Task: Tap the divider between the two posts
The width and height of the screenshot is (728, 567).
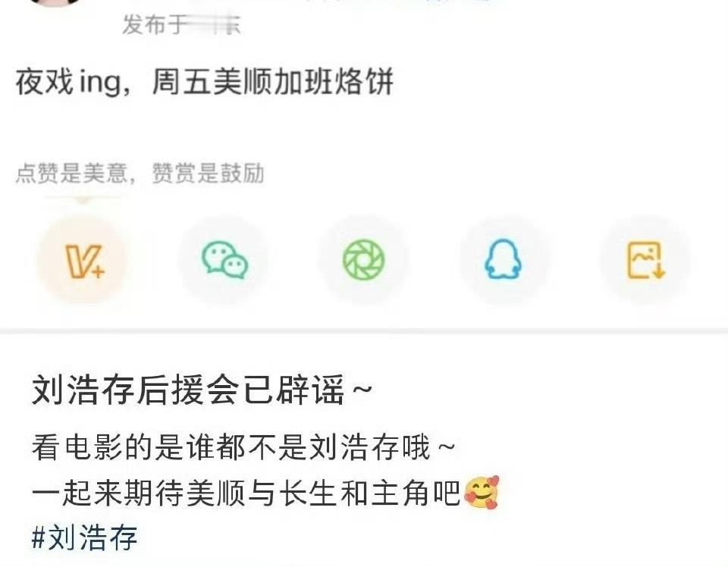Action: (364, 330)
